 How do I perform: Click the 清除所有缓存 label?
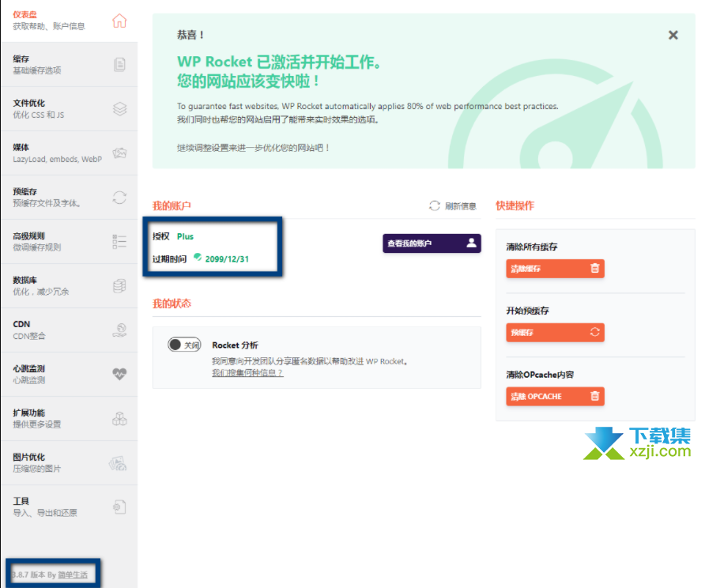(531, 247)
